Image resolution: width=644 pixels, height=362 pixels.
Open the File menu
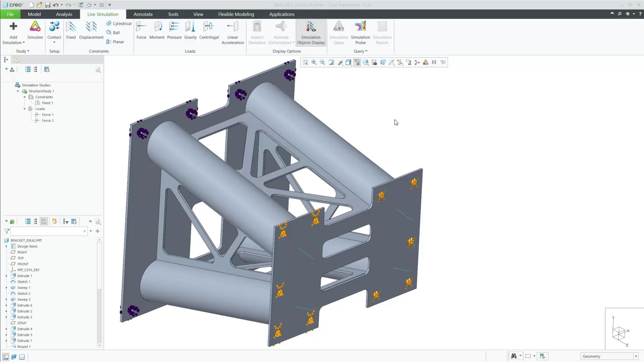click(10, 14)
